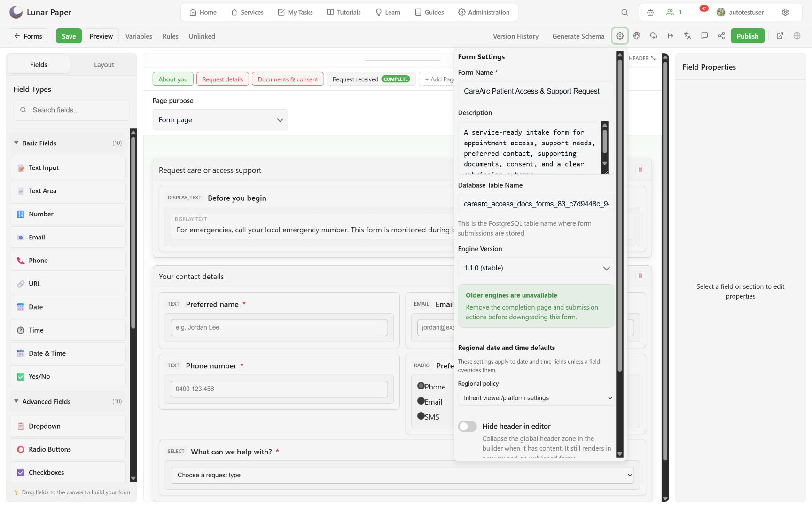
Task: Open the global search magnifier icon
Action: [625, 12]
